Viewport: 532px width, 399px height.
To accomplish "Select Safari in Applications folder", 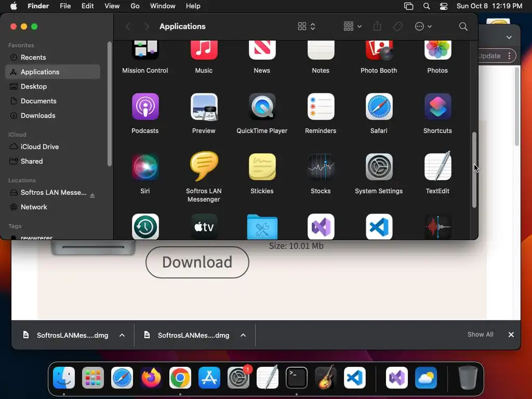I will tap(379, 107).
